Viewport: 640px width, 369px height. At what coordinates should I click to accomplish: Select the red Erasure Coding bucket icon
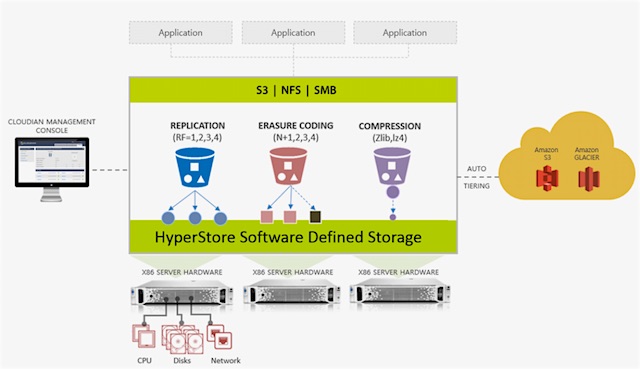point(288,166)
